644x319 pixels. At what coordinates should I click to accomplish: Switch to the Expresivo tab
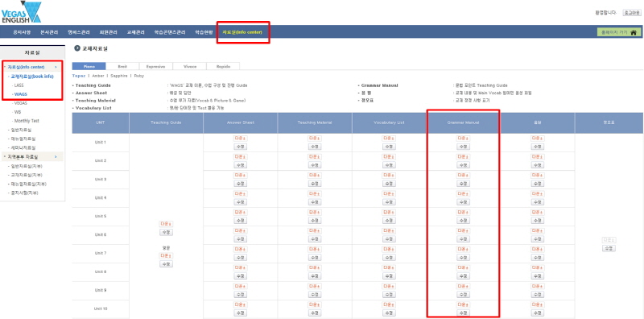point(155,66)
